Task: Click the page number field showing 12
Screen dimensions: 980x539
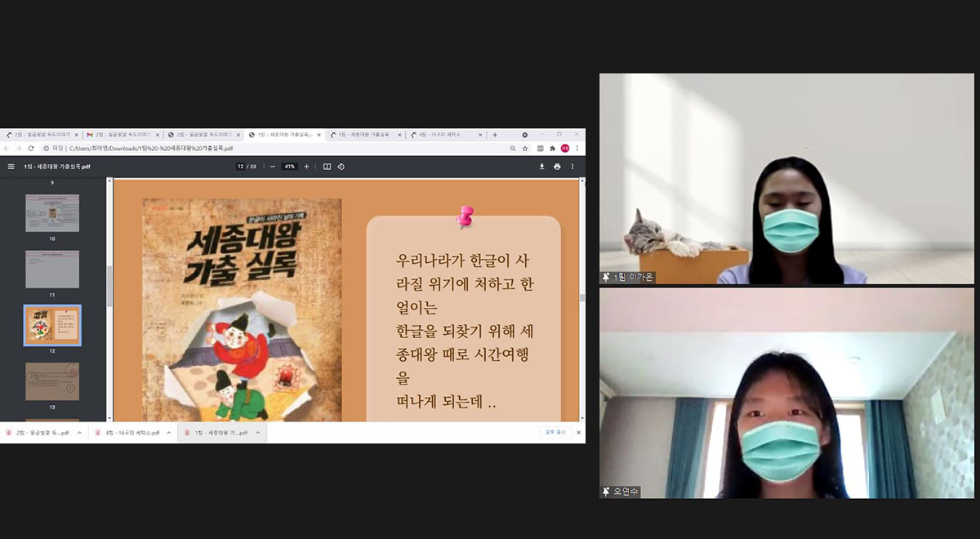Action: tap(240, 167)
